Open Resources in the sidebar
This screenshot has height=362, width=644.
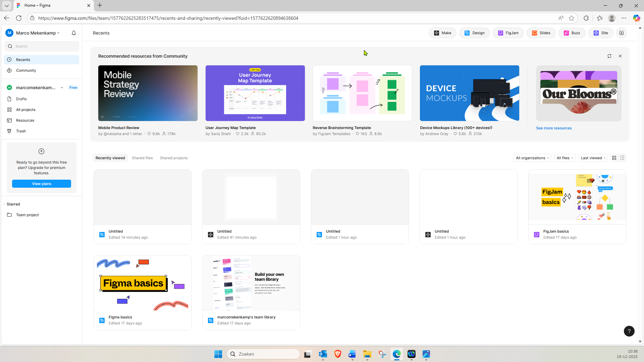(x=42, y=120)
